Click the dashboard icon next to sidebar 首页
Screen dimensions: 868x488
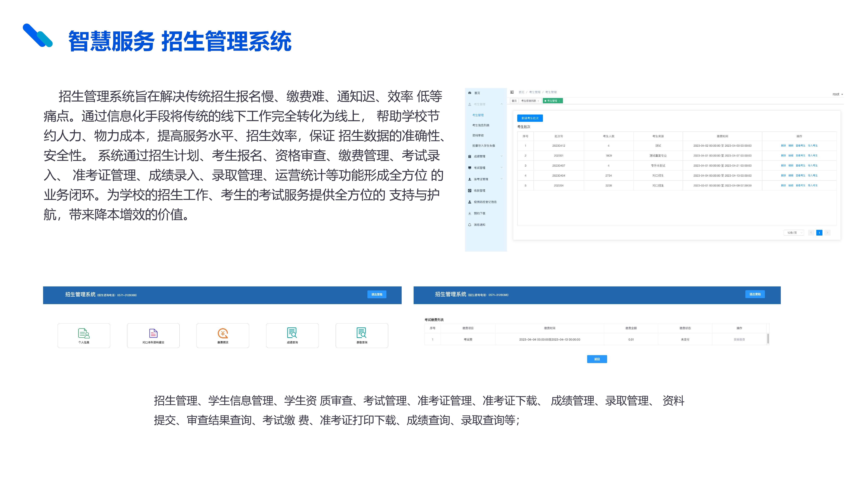pos(470,93)
